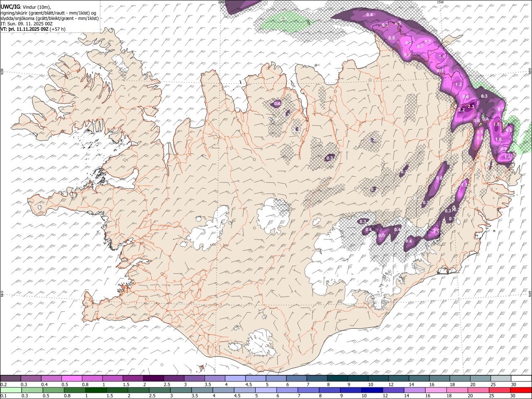Click the '15W' longitude label at top
532x399 pixels.
click(440, 2)
